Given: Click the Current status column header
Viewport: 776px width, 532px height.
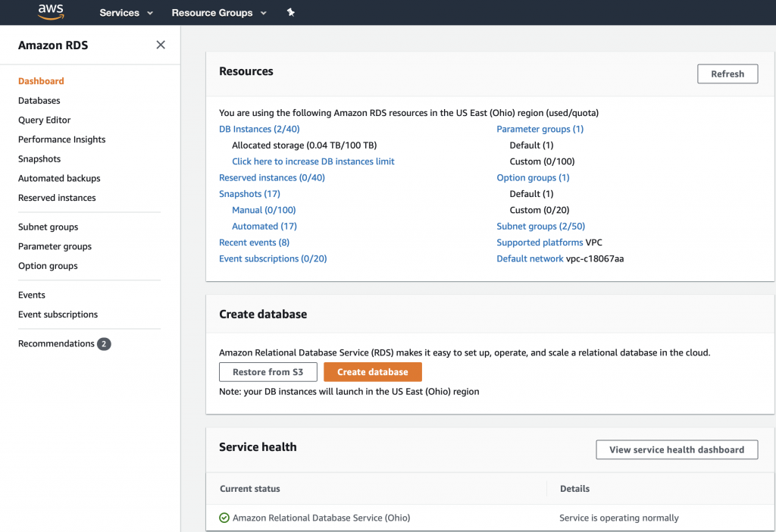Looking at the screenshot, I should point(250,489).
